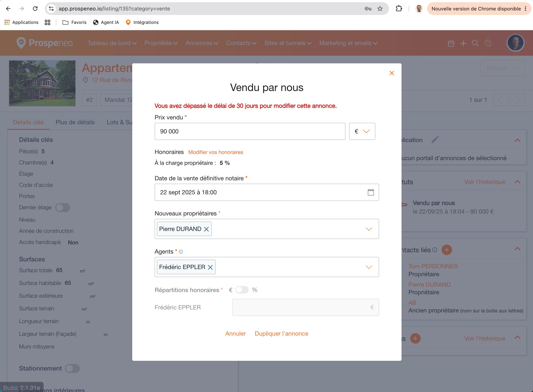Screen dimensions: 533x392
Task: Click the plus icon in header
Action: (x=463, y=43)
